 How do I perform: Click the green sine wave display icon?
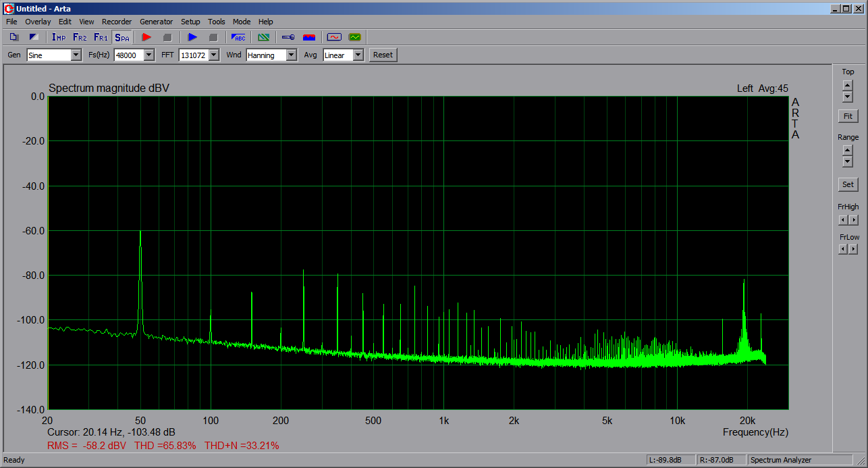(x=355, y=37)
